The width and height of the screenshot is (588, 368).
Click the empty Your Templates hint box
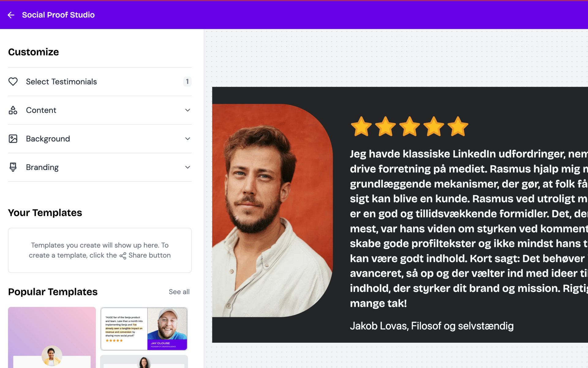[x=100, y=250]
